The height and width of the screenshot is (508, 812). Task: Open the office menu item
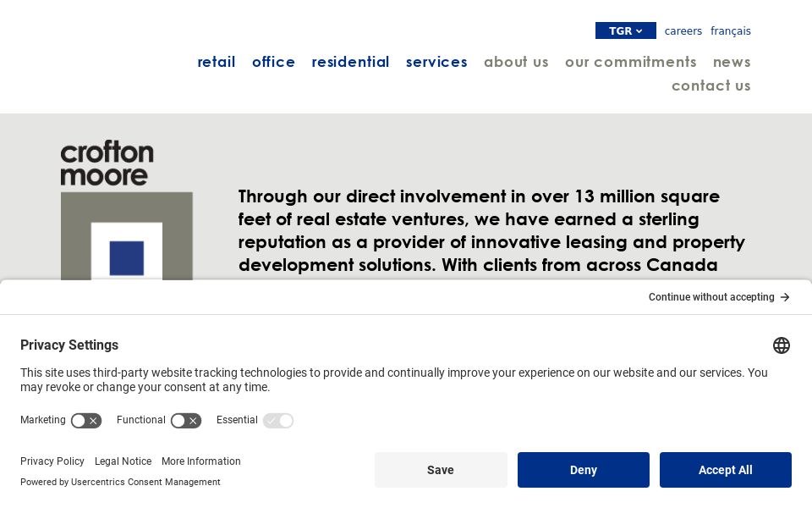pos(273,62)
